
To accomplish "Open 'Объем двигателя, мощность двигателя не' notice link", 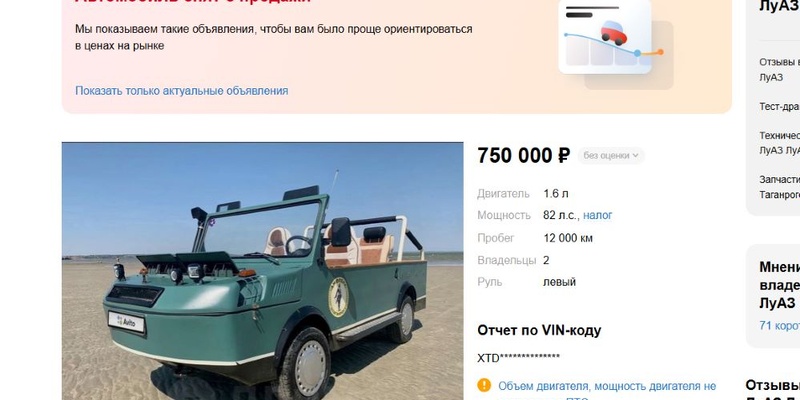I will coord(607,386).
